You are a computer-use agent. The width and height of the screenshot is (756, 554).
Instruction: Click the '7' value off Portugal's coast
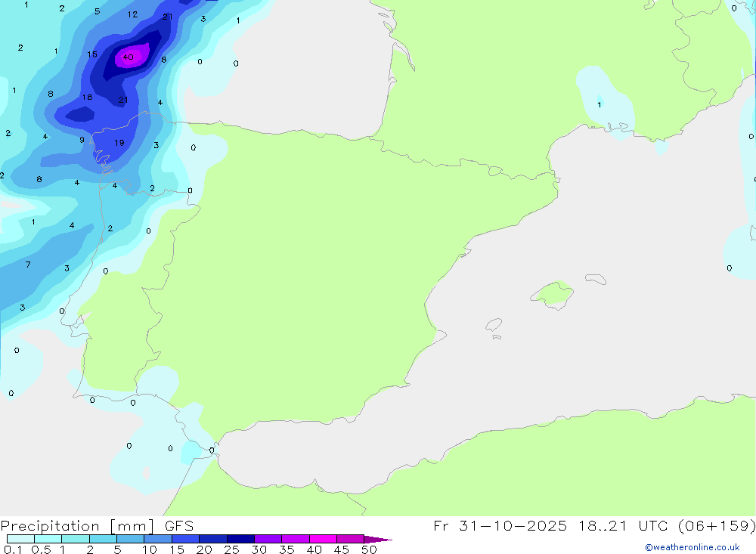click(x=28, y=265)
